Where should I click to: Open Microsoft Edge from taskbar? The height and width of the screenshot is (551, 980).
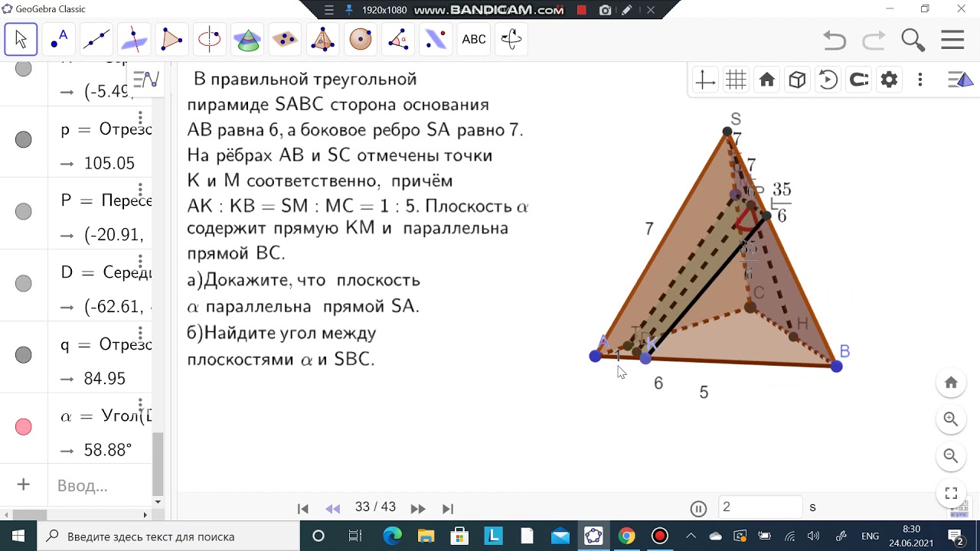[392, 536]
